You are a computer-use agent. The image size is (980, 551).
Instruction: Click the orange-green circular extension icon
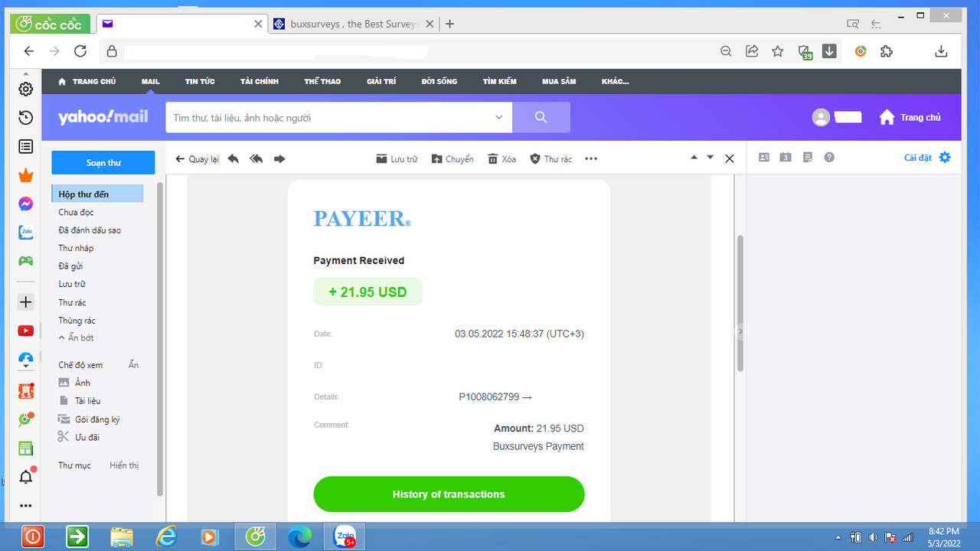click(861, 51)
